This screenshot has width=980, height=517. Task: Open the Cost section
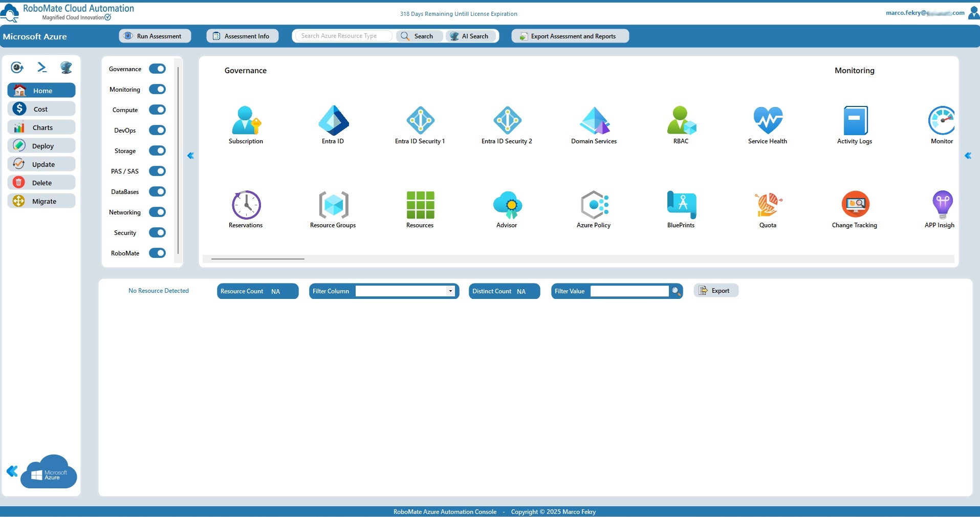[x=41, y=109]
